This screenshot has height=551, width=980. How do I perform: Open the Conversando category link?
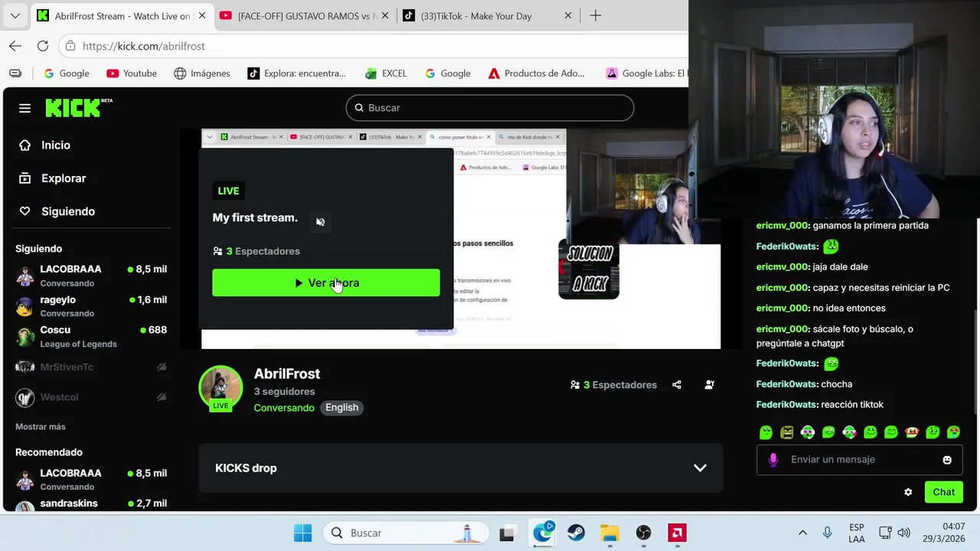coord(284,408)
